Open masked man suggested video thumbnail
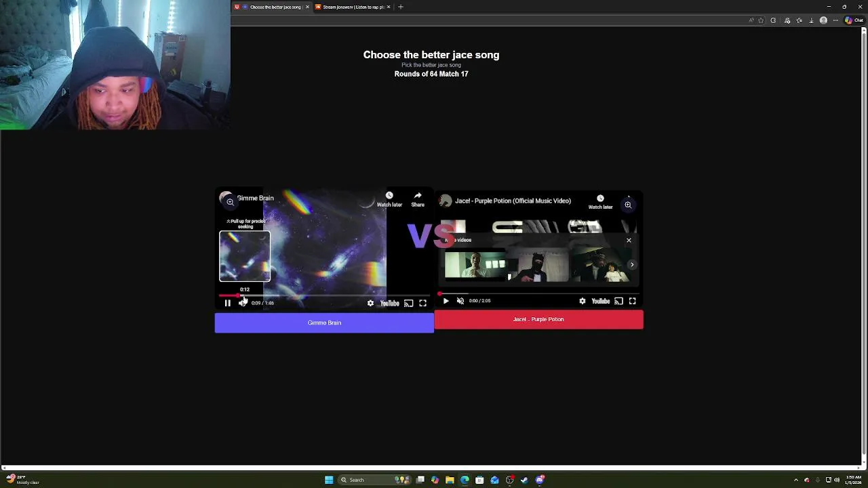This screenshot has width=868, height=488. (538, 265)
